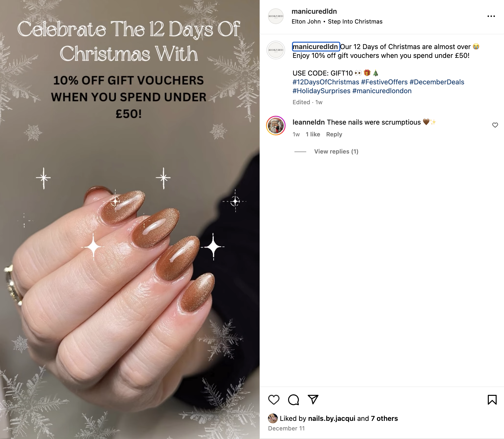Open the comment bubble icon
Image resolution: width=504 pixels, height=439 pixels.
pos(293,400)
